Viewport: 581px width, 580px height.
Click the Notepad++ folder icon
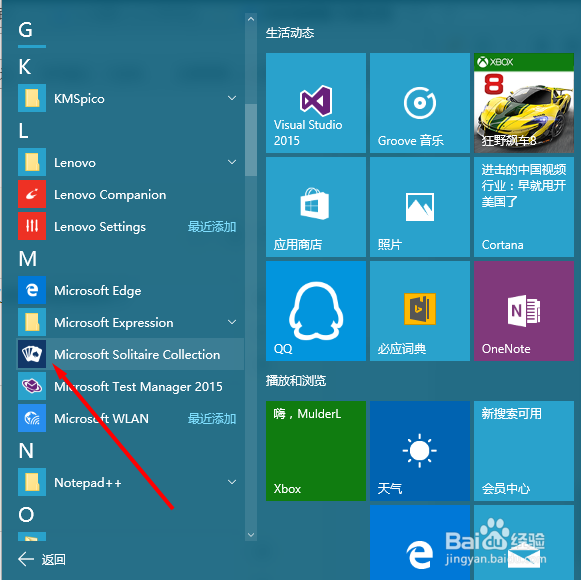click(x=32, y=482)
